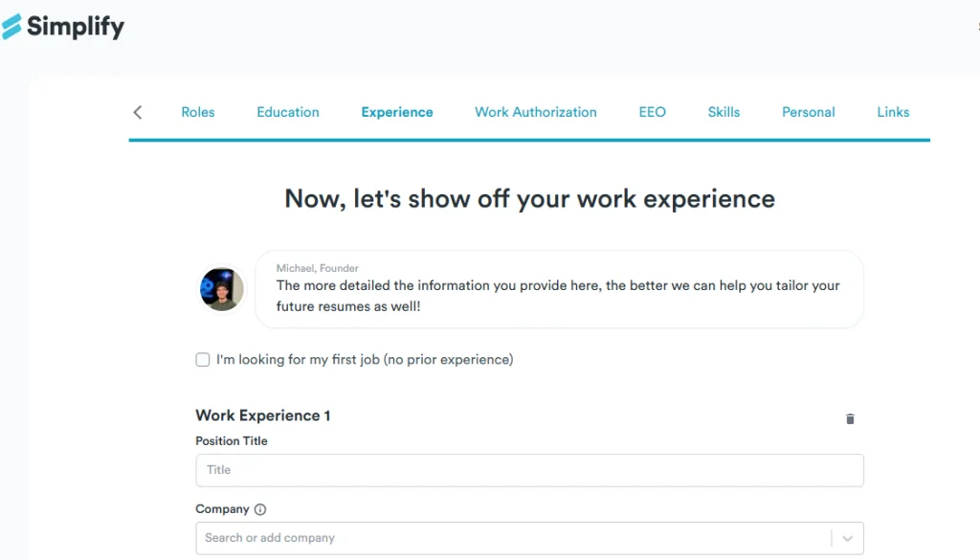The width and height of the screenshot is (980, 560).
Task: Delete Work Experience 1 with the trash icon
Action: click(850, 418)
